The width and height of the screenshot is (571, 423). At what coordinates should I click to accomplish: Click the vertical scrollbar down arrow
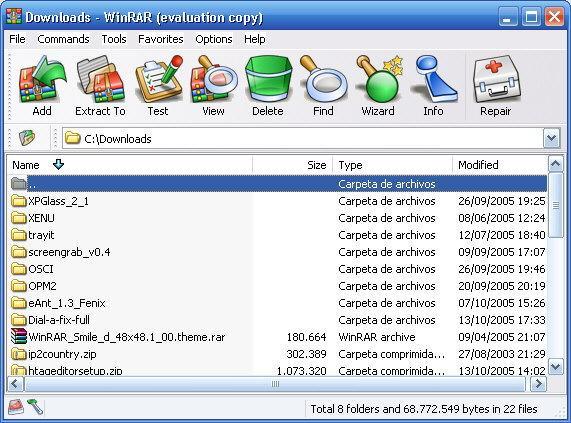pos(556,366)
